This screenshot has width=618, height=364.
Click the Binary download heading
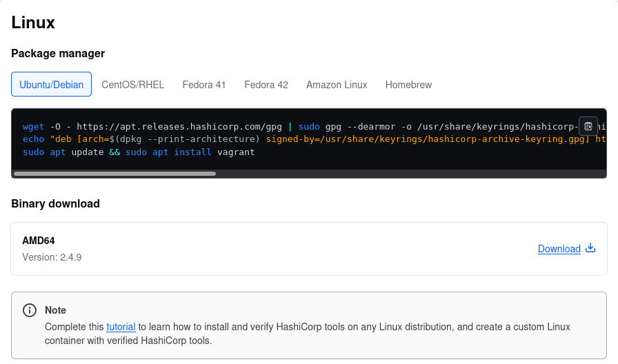tap(56, 203)
